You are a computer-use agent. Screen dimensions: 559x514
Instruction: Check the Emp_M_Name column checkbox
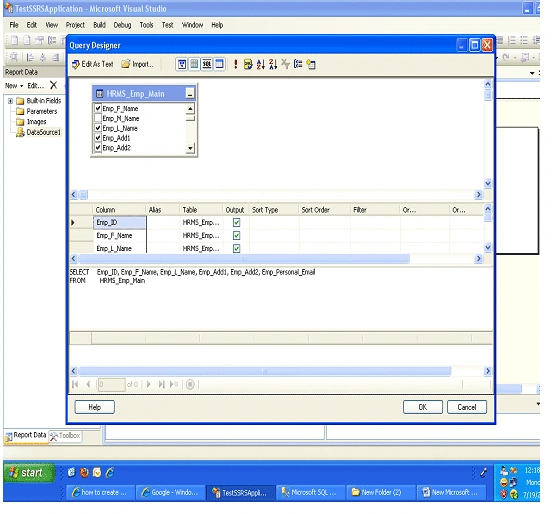point(98,118)
